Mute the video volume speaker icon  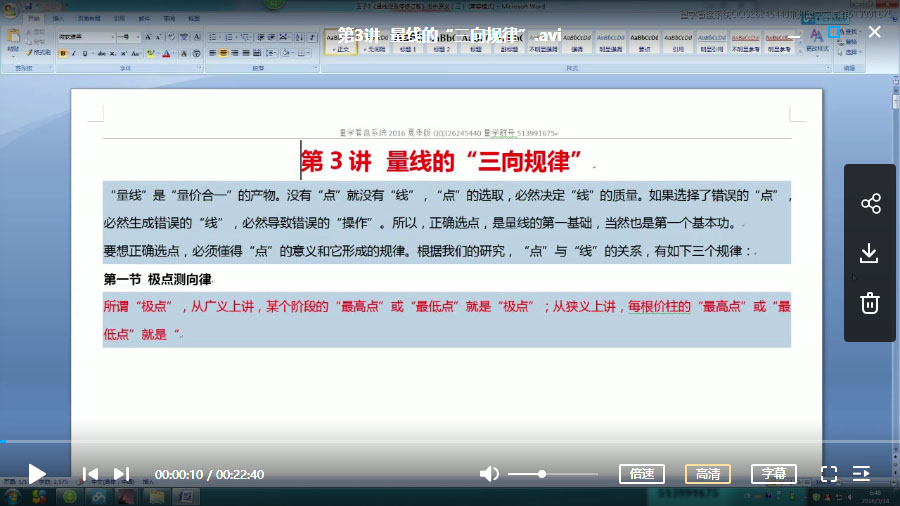pos(489,474)
